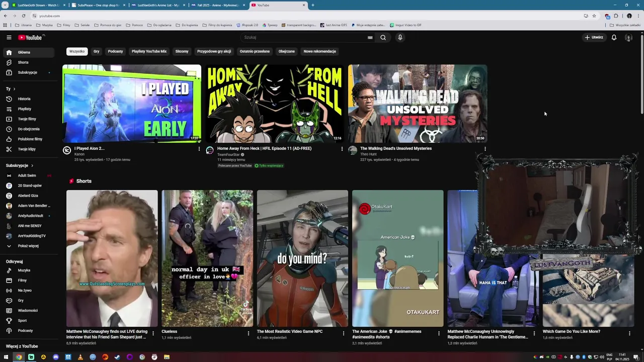Screen dimensions: 644x362
Task: Expand the Ty section chevron
Action: pyautogui.click(x=14, y=89)
